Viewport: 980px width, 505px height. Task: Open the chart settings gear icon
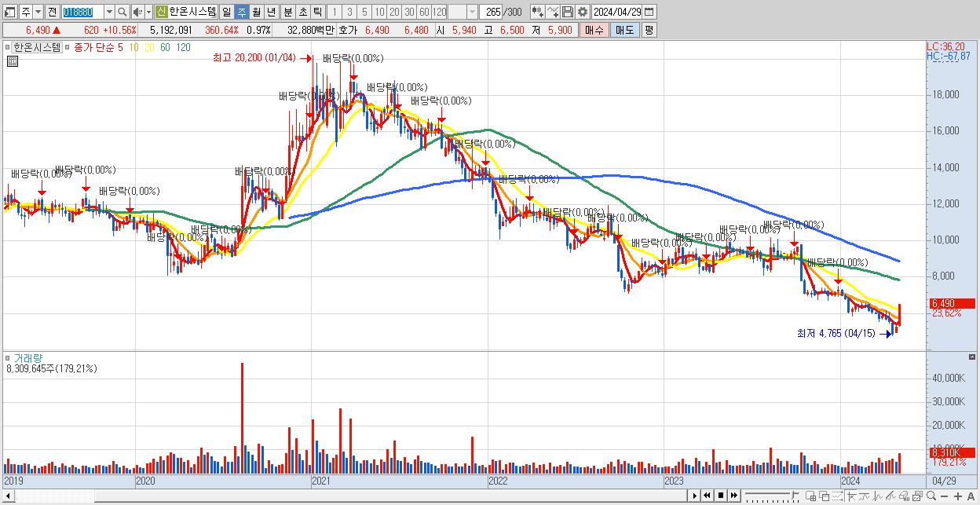coord(582,12)
